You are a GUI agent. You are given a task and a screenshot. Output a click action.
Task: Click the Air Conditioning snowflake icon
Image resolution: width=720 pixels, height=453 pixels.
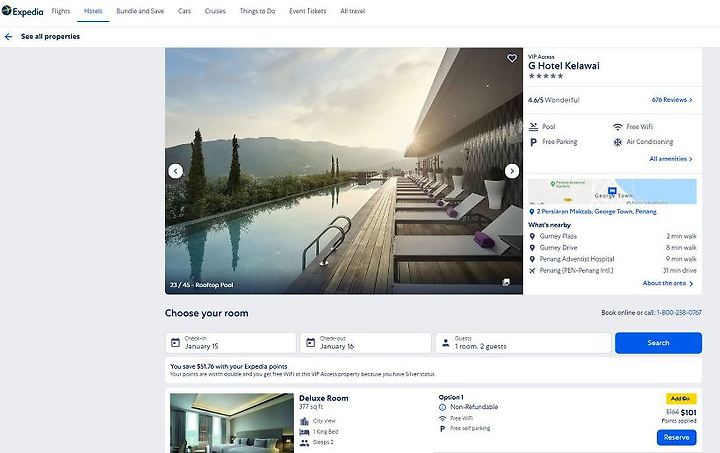tap(618, 142)
